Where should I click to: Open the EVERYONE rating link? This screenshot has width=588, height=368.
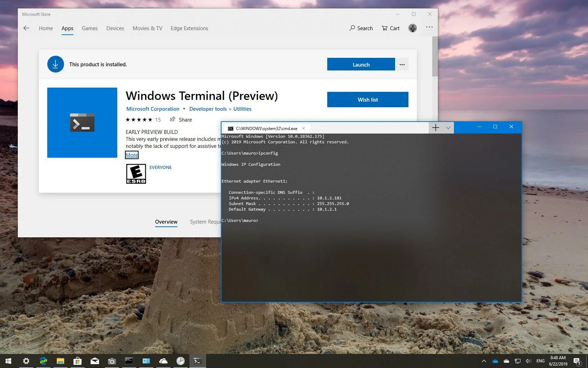[x=160, y=168]
